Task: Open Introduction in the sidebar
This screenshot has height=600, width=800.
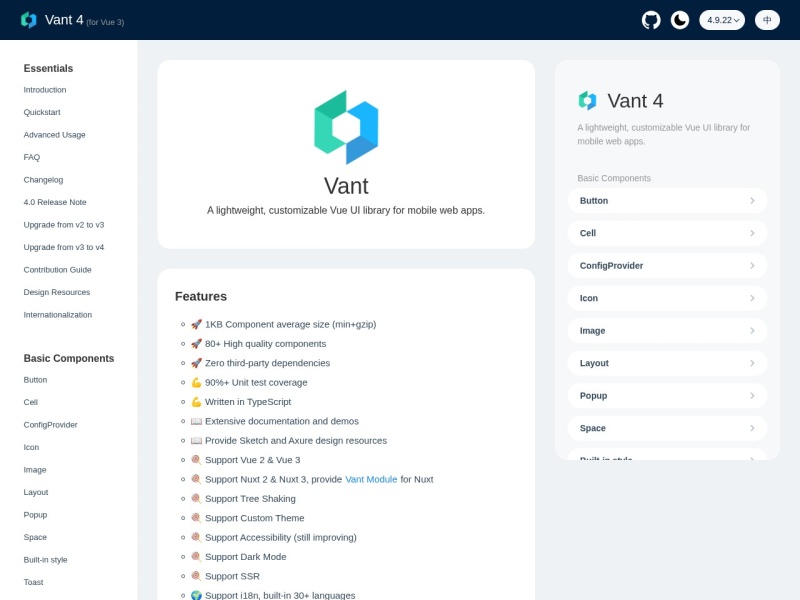Action: click(x=45, y=90)
